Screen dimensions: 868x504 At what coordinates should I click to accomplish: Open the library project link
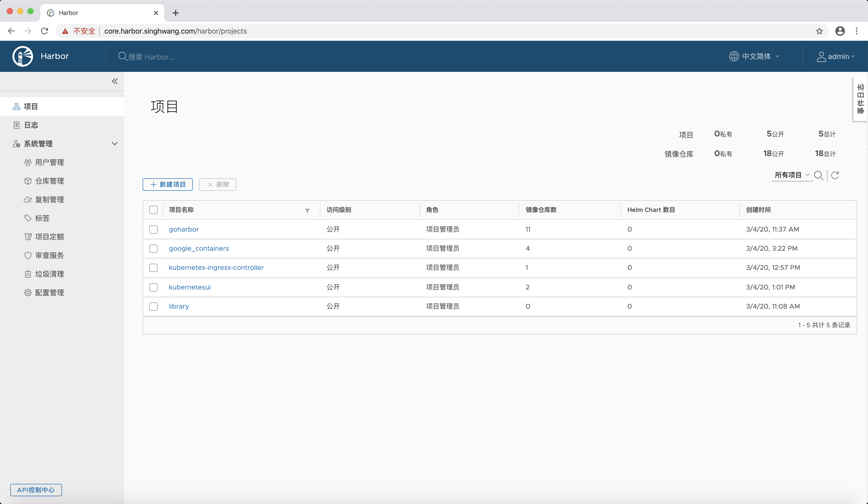(x=179, y=307)
